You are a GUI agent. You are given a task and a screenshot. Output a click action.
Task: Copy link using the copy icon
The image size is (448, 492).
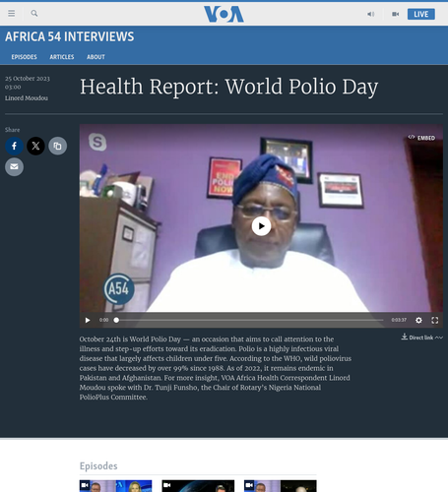pos(58,146)
